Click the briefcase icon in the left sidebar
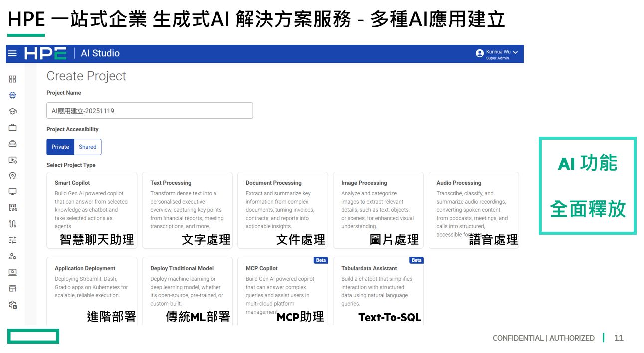Image resolution: width=644 pixels, height=353 pixels. point(12,127)
